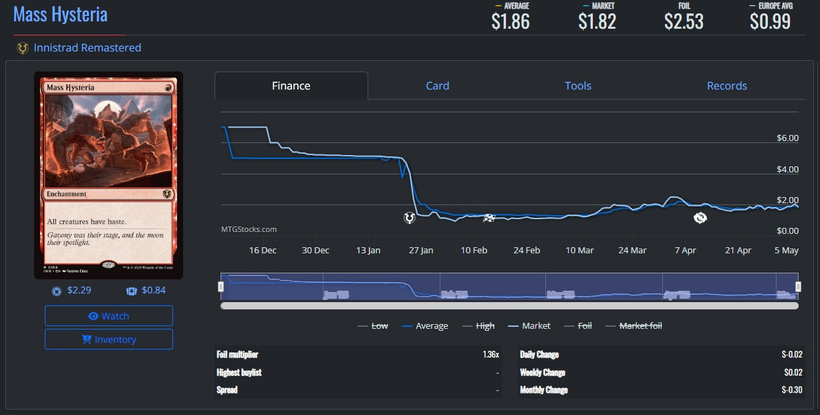Viewport: 820px width, 415px height.
Task: Click the event marker icon near 10 Feb
Action: pyautogui.click(x=488, y=218)
